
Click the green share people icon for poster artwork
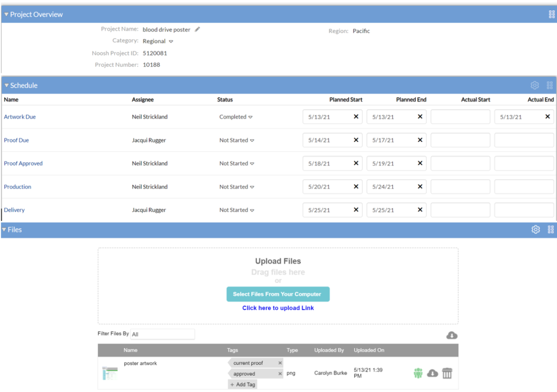coord(418,373)
